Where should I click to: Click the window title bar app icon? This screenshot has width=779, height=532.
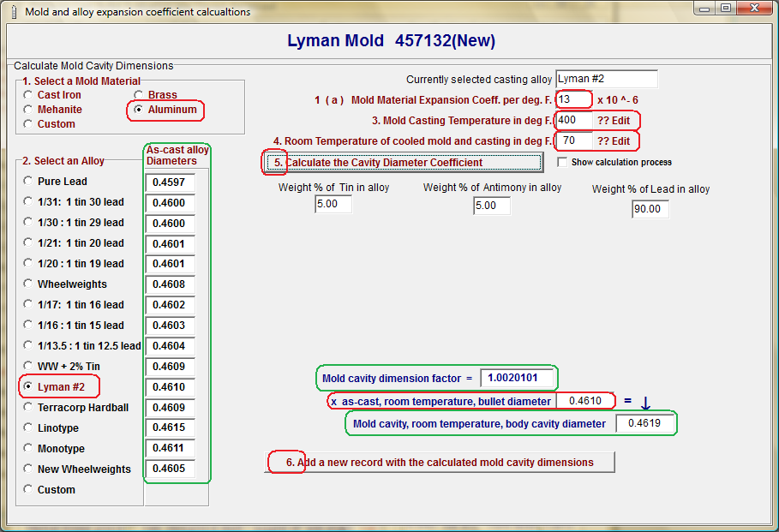click(x=14, y=11)
